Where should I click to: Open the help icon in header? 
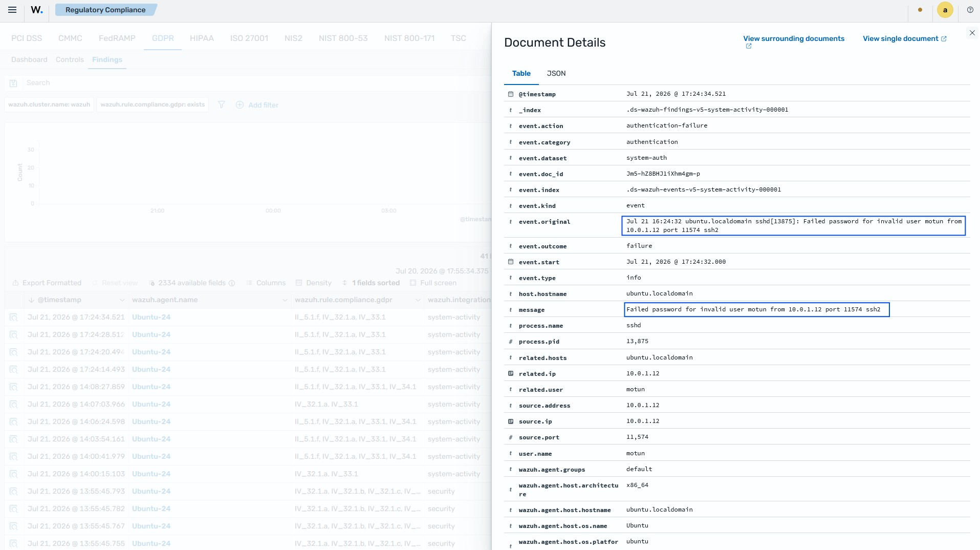[x=970, y=10]
